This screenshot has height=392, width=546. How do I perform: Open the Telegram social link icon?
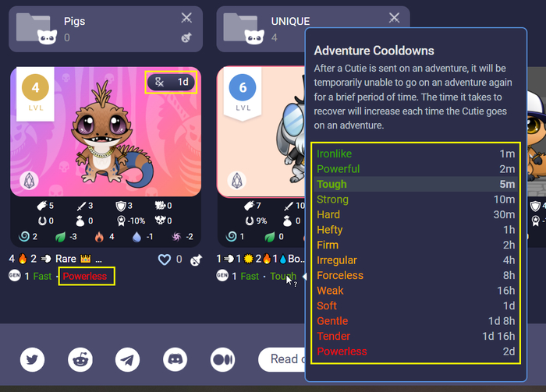(x=127, y=359)
